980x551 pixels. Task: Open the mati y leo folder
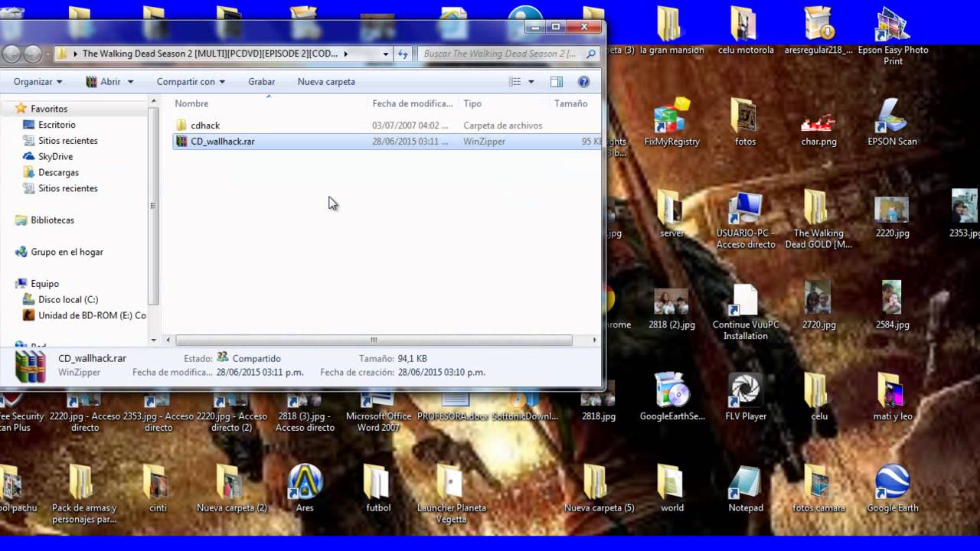coord(892,396)
